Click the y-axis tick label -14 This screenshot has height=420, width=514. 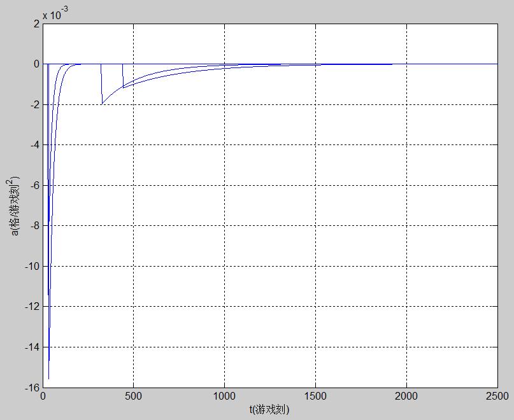click(32, 347)
